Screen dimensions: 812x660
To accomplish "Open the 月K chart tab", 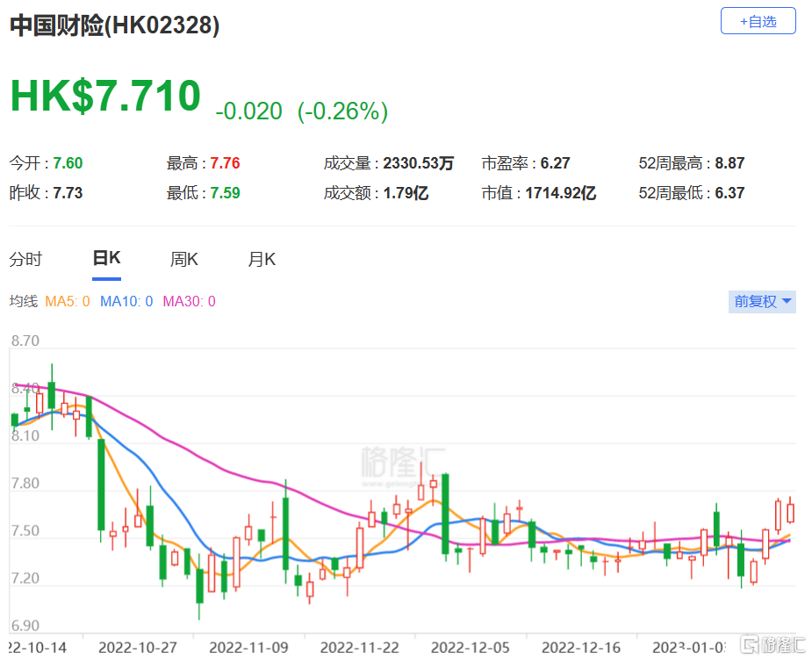I will (262, 259).
